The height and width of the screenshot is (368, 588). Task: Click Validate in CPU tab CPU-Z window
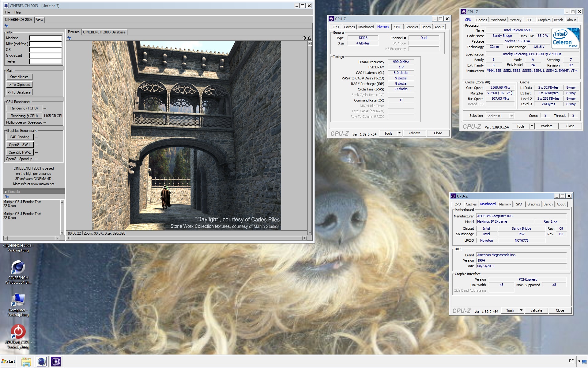point(547,126)
